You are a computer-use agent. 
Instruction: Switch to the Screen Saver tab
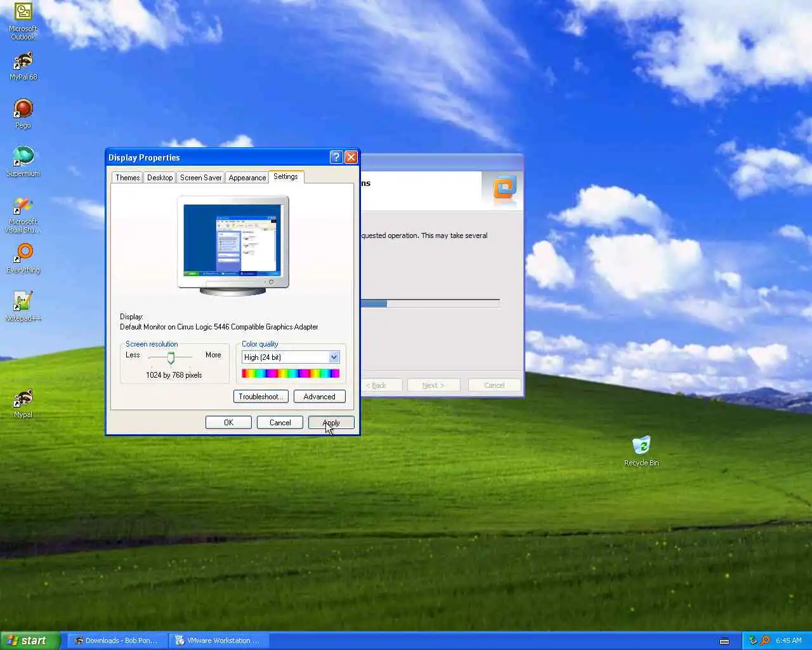pos(201,178)
